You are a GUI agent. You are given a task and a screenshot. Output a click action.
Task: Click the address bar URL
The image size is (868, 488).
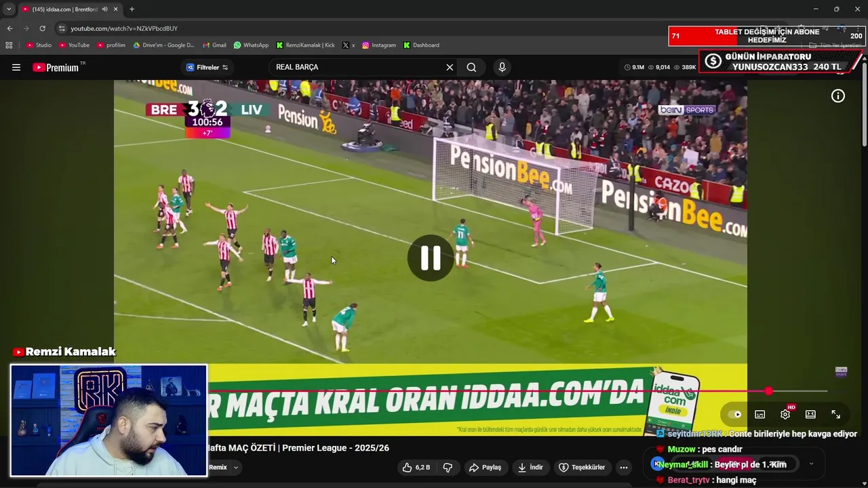tap(124, 28)
